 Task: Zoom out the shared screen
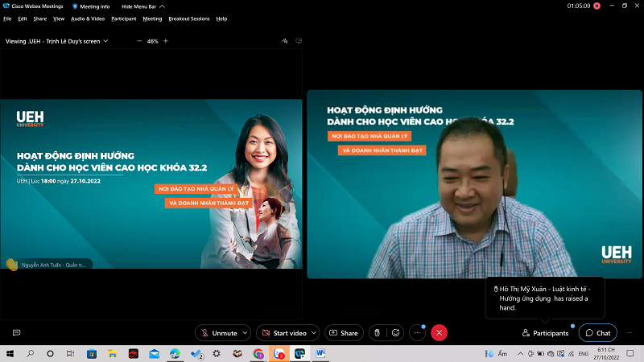(x=139, y=41)
